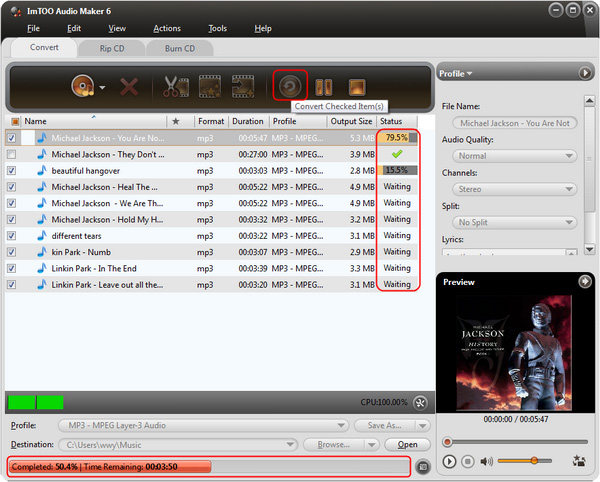Open the Audio Quality Normal dropdown
600x482 pixels.
515,156
